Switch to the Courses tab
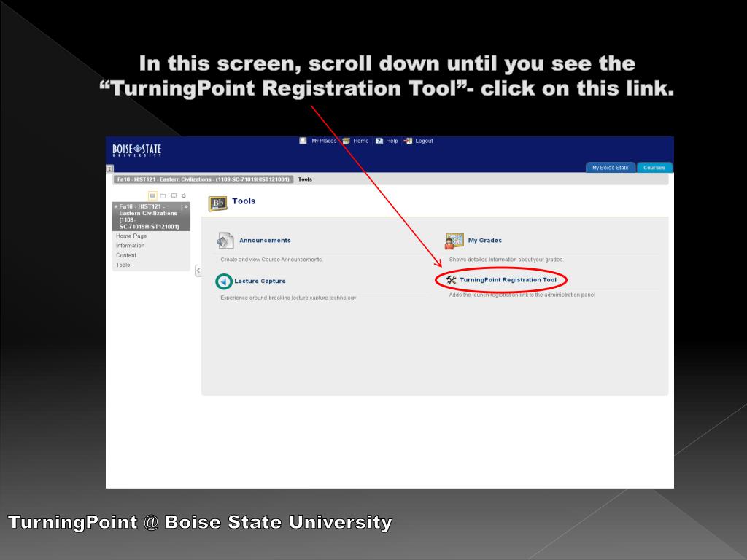This screenshot has height=560, width=747. 654,167
